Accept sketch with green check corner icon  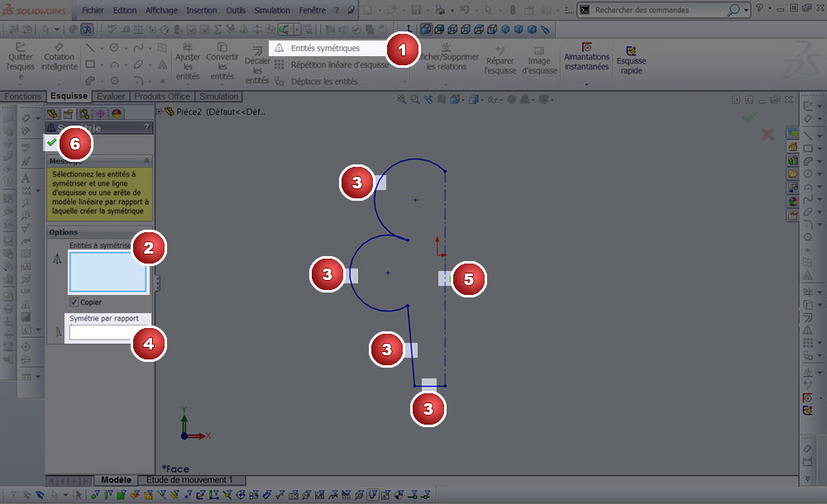pos(749,117)
